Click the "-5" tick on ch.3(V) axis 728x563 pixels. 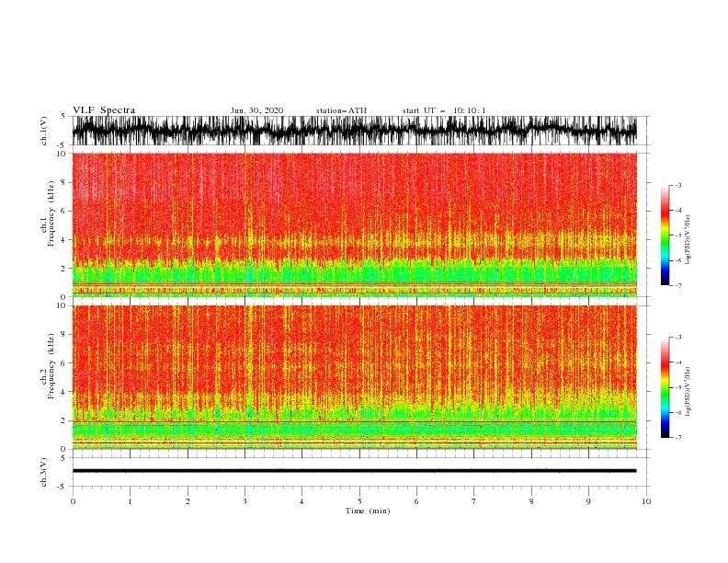pyautogui.click(x=63, y=487)
